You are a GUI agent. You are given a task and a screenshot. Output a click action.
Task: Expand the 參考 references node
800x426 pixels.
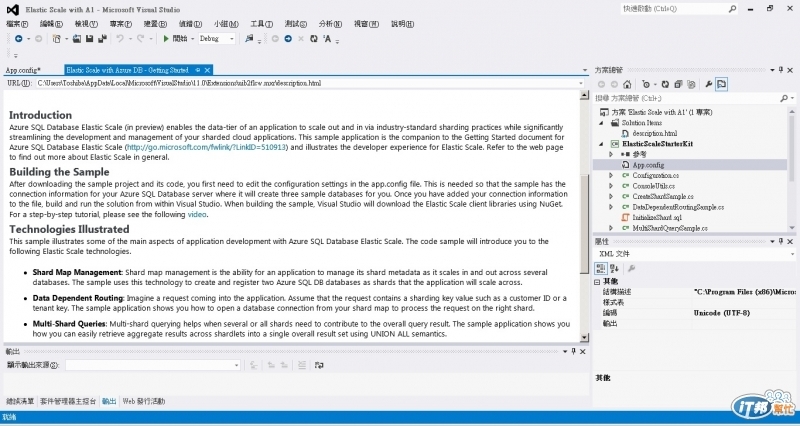pos(611,154)
